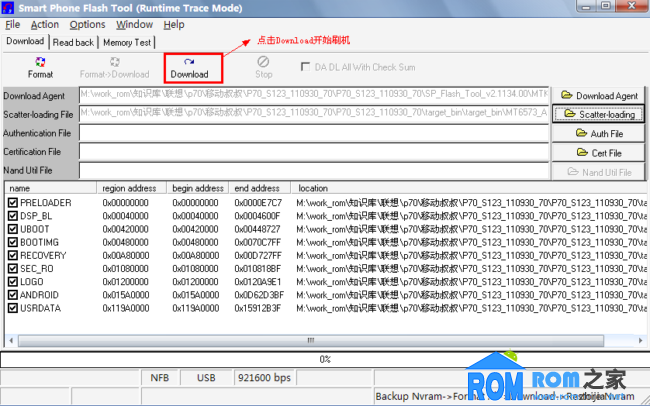Uncheck the USRDATA partition
This screenshot has height=406, width=650.
(x=13, y=309)
